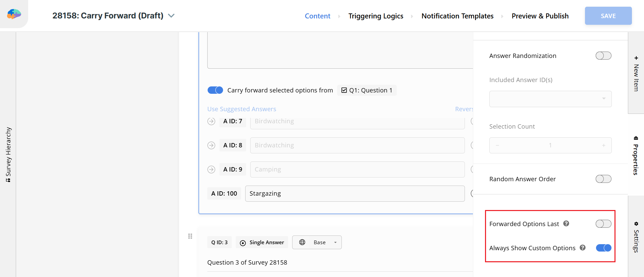
Task: Open the Base language dropdown
Action: 317,242
